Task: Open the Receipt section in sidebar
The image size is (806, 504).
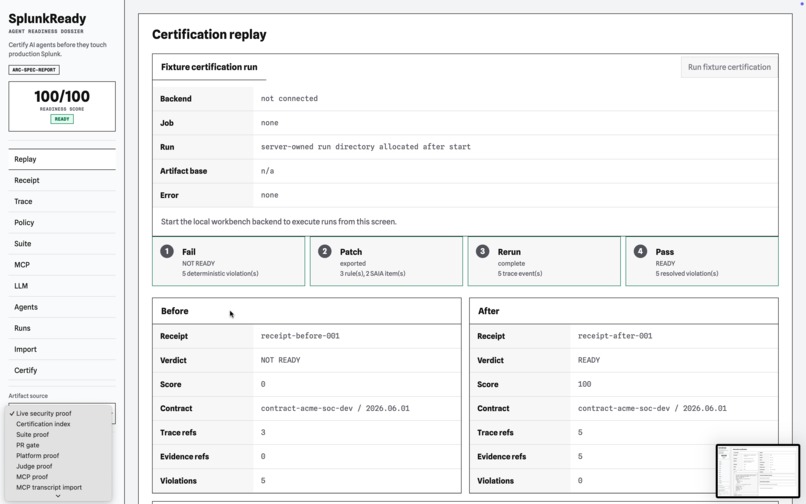Action: 62,181
